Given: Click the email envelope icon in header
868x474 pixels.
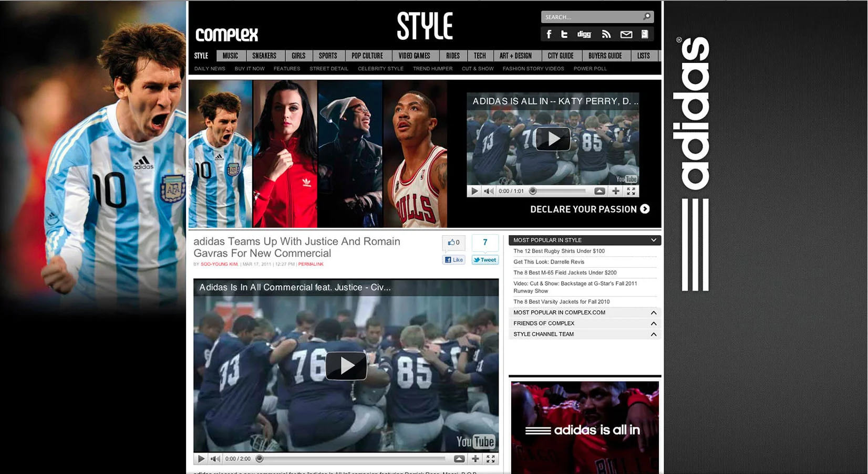Looking at the screenshot, I should click(x=626, y=34).
